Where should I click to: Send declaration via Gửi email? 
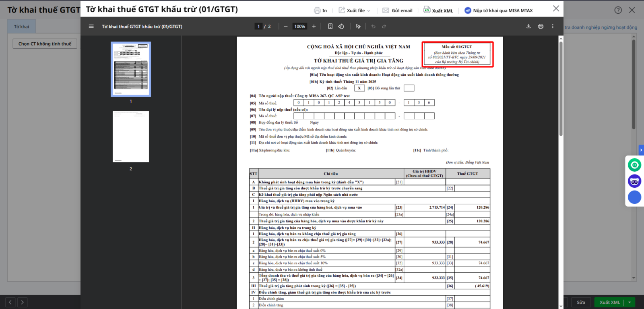397,10
